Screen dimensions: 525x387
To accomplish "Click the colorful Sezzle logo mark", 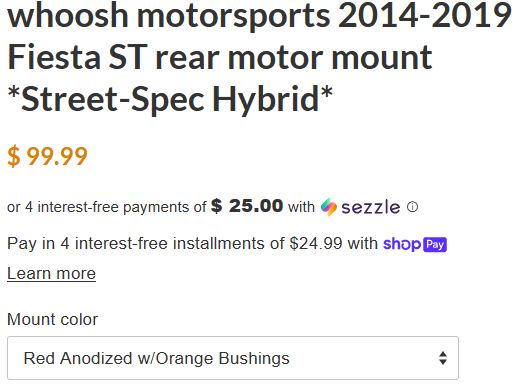I will click(329, 207).
